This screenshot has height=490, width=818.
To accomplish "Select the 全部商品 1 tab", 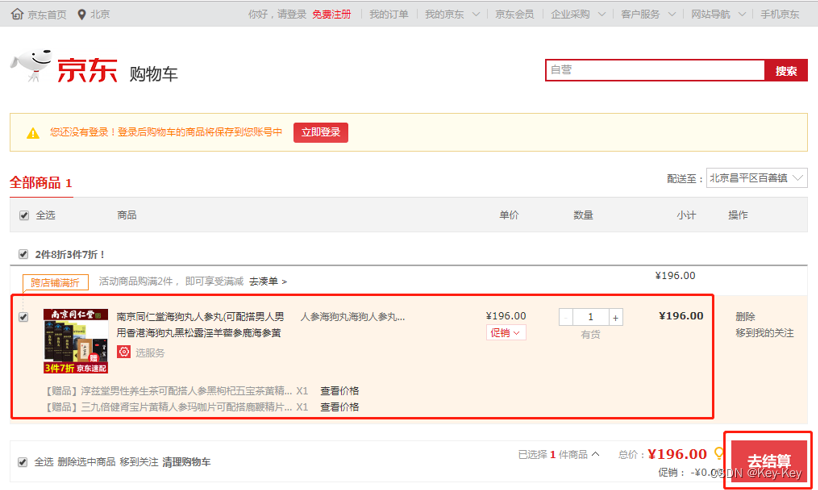I will click(x=41, y=183).
